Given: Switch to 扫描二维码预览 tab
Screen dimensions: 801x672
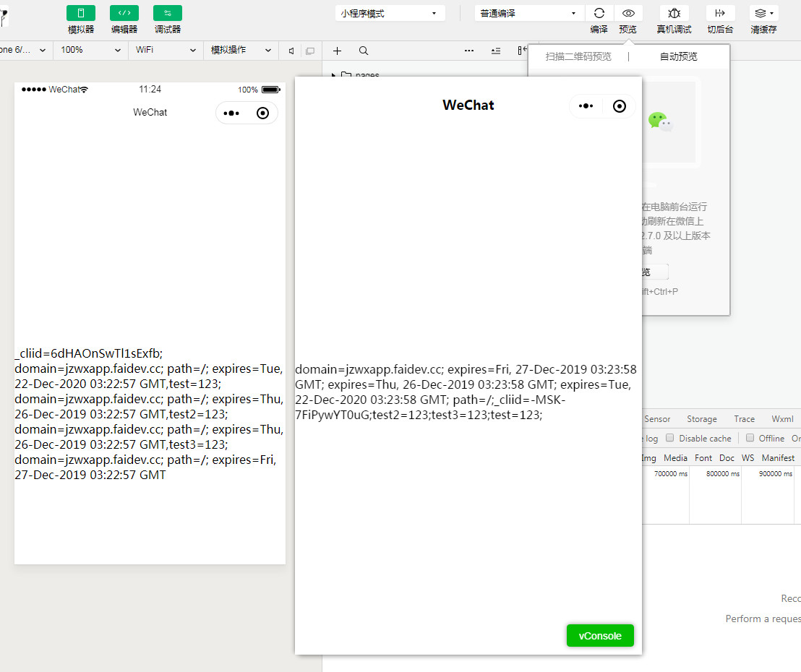Looking at the screenshot, I should (x=578, y=56).
